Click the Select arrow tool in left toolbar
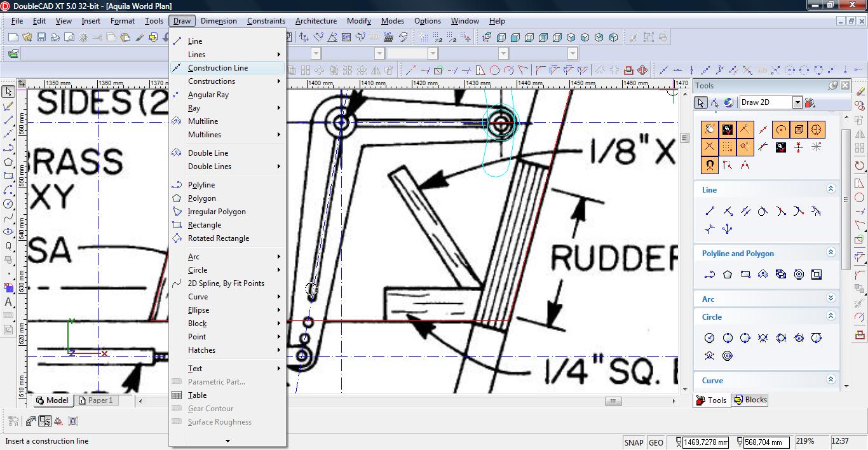The width and height of the screenshot is (868, 450). click(8, 92)
